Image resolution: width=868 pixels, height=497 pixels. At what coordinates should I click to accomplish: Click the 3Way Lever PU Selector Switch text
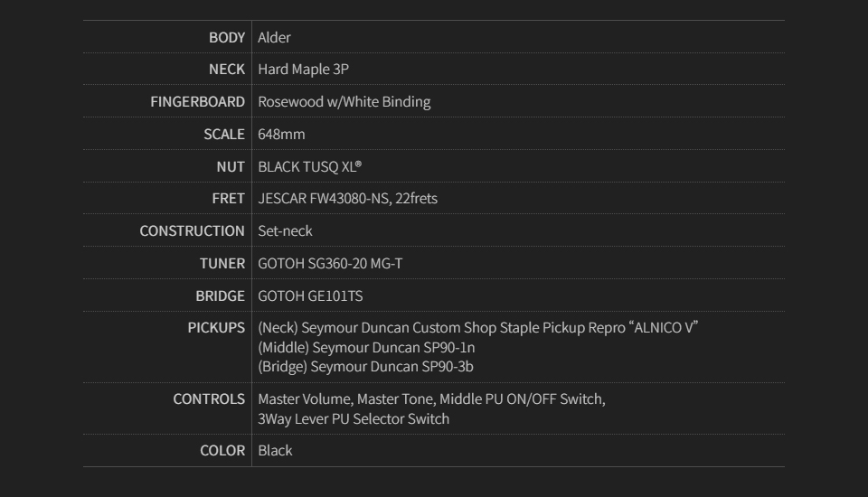354,419
